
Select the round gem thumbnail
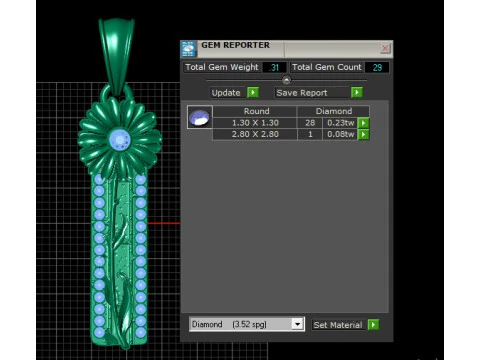coord(200,117)
